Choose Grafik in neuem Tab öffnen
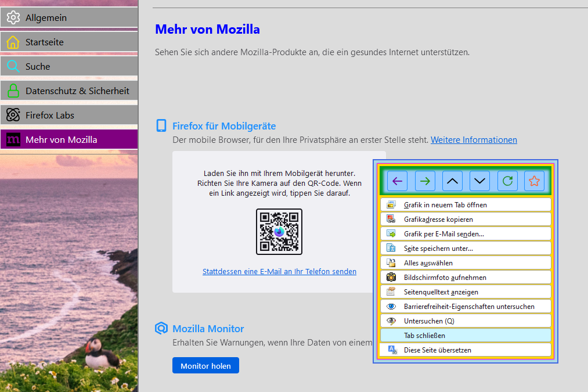 click(x=466, y=204)
